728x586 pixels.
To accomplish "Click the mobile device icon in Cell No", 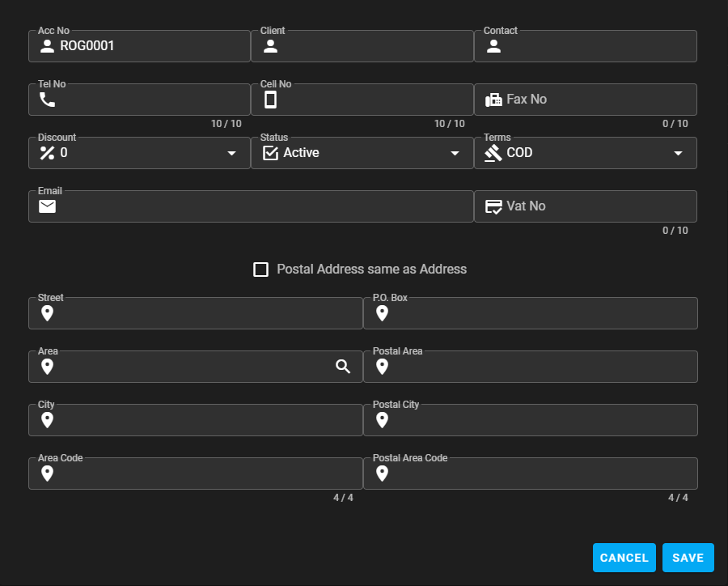I will (x=271, y=100).
